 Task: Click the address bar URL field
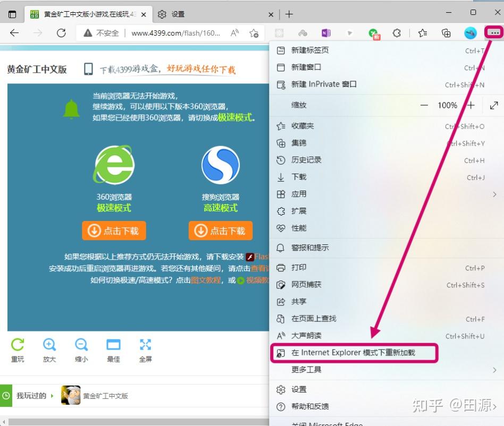pyautogui.click(x=176, y=33)
